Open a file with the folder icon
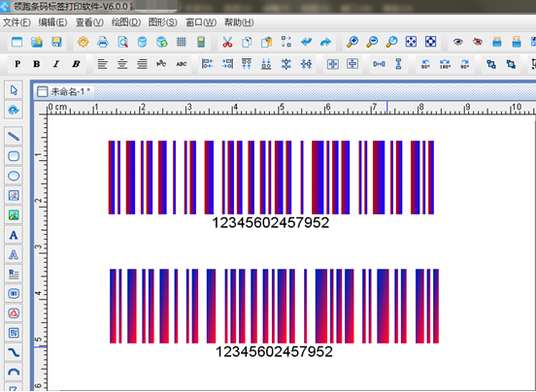The width and height of the screenshot is (536, 392). pyautogui.click(x=37, y=42)
